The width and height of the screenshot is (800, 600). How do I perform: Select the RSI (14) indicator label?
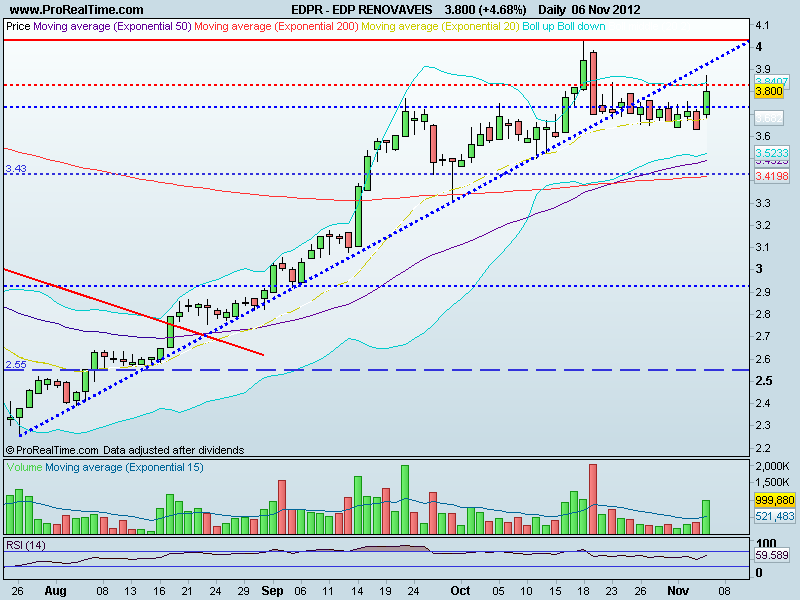26,545
